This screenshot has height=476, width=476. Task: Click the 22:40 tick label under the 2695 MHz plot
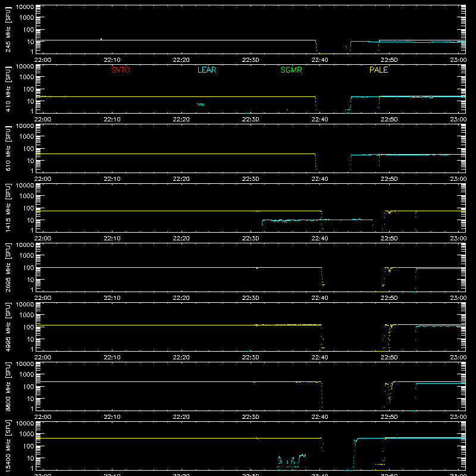pyautogui.click(x=320, y=298)
